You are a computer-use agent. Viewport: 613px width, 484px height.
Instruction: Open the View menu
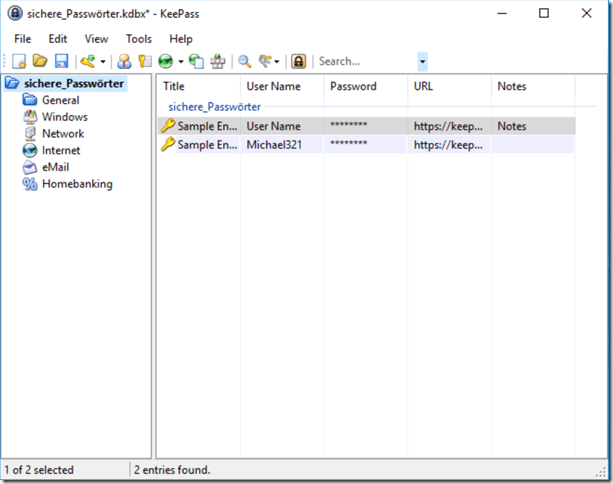97,38
